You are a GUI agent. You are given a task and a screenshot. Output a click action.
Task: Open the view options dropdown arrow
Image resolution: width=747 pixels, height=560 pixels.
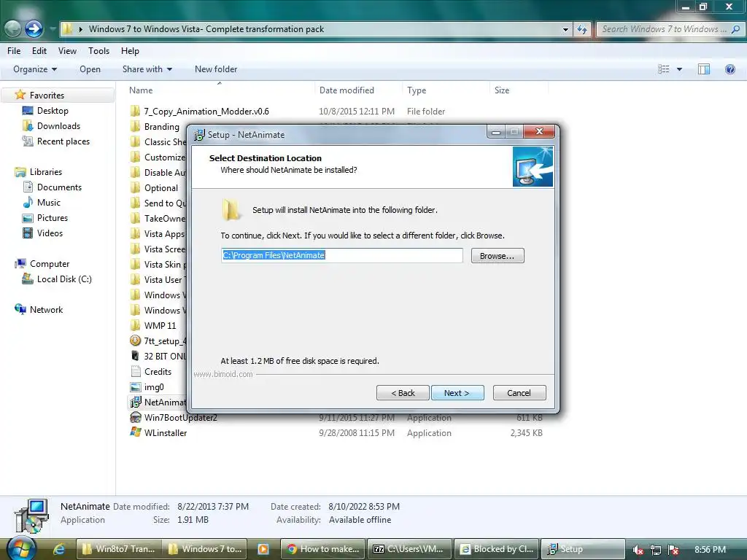679,69
